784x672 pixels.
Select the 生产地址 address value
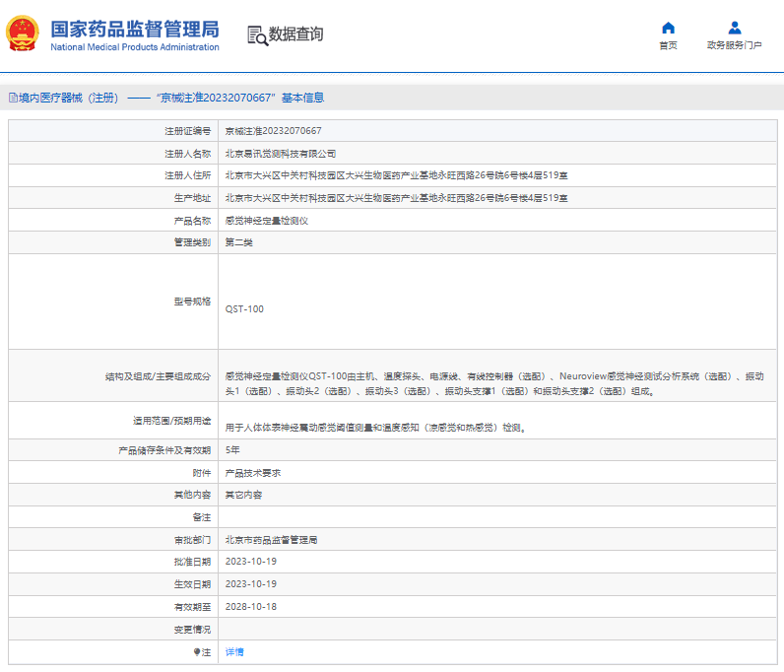[397, 198]
